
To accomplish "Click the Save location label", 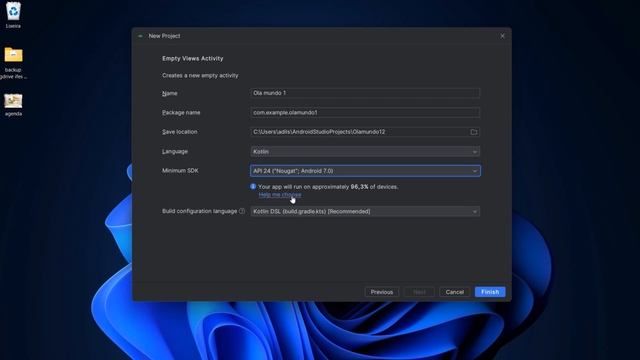I will [x=180, y=132].
